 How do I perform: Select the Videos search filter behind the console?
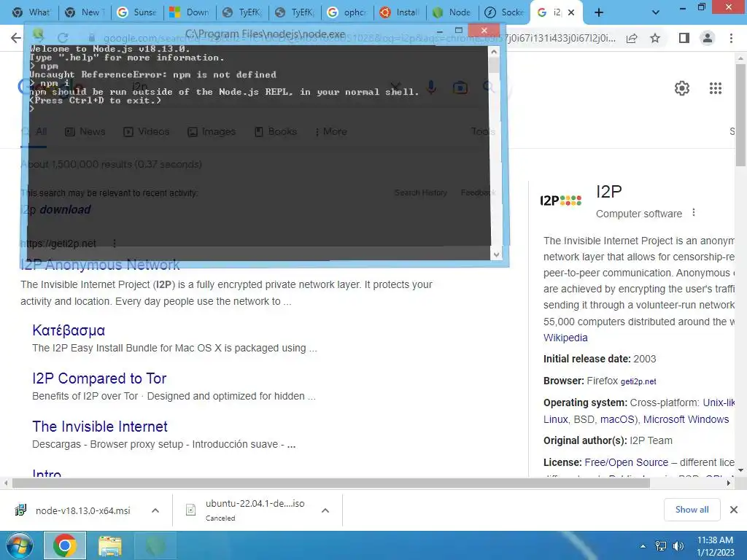click(x=146, y=131)
